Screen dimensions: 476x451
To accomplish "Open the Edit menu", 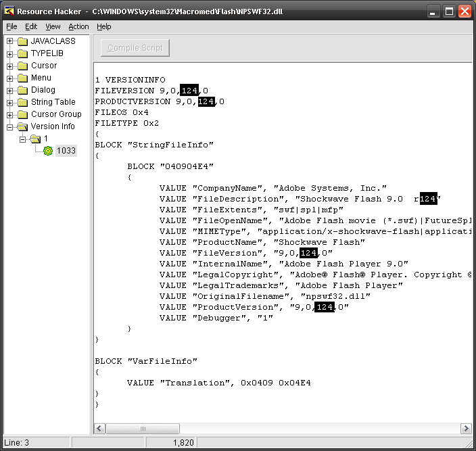I will 31,26.
